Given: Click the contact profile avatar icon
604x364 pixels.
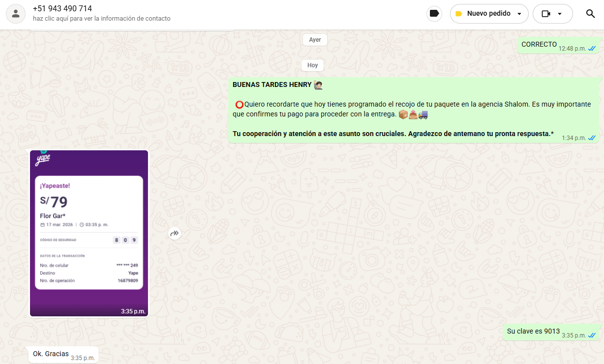Looking at the screenshot, I should point(16,14).
